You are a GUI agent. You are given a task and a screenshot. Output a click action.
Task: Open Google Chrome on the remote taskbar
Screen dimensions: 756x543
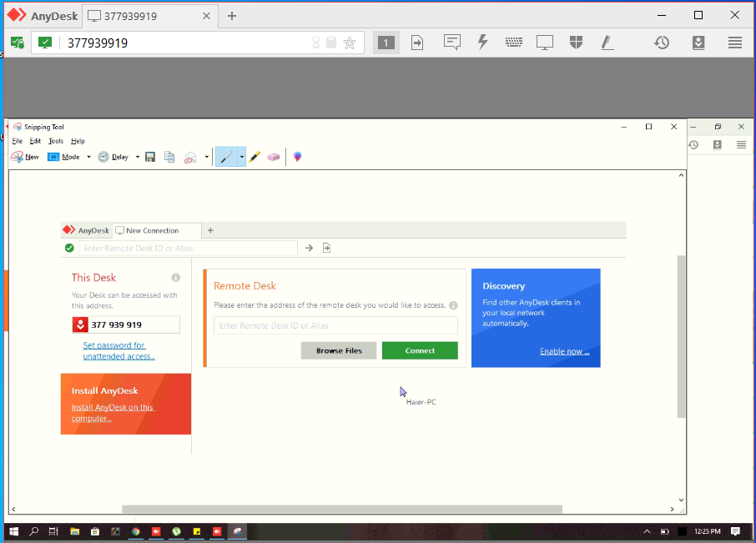click(x=136, y=531)
